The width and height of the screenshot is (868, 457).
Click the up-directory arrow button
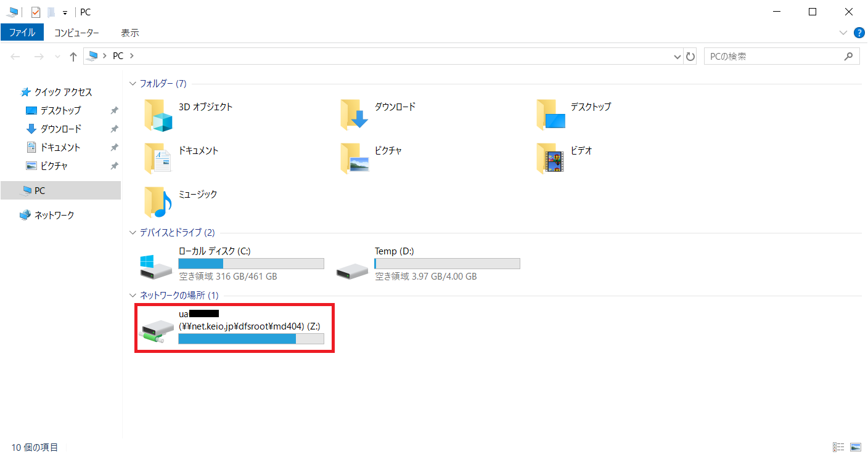[73, 57]
